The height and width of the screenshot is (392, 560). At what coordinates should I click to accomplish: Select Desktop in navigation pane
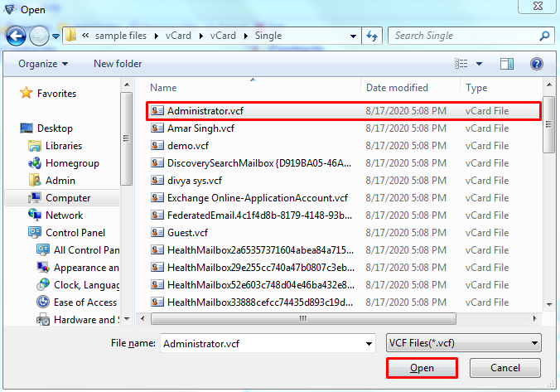point(46,128)
